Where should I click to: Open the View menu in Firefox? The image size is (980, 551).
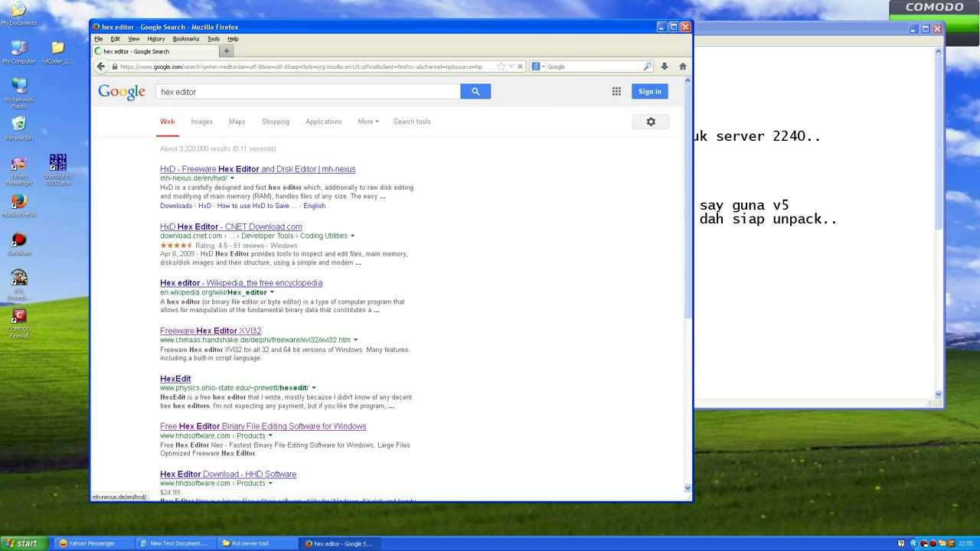[x=134, y=39]
